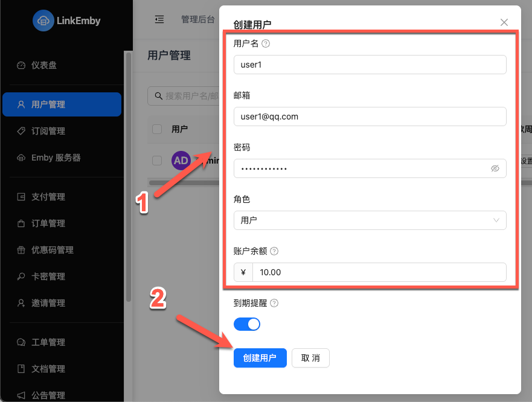Image resolution: width=532 pixels, height=402 pixels.
Task: Disable the 到期提醒 switch
Action: pos(247,324)
